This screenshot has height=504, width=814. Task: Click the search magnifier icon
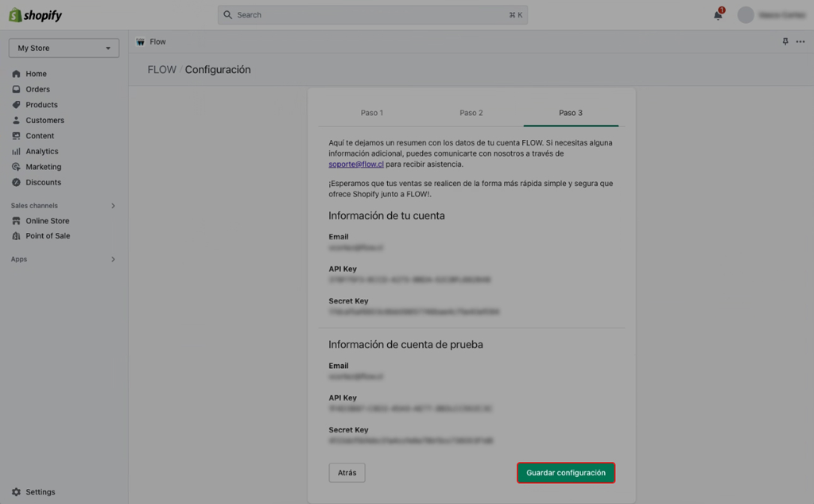pyautogui.click(x=227, y=15)
